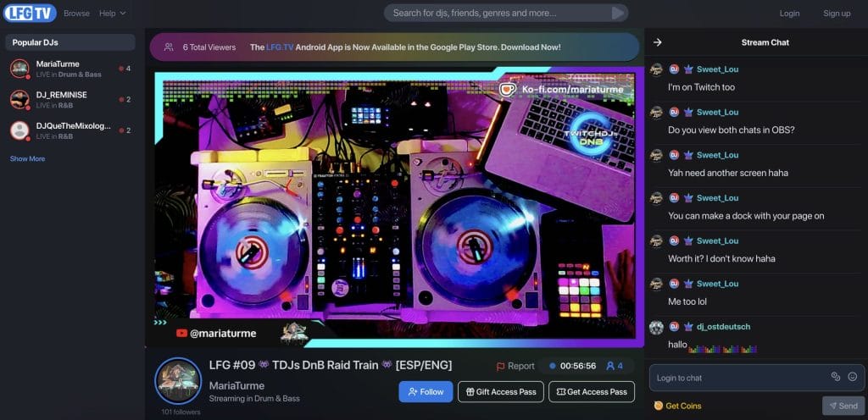The width and height of the screenshot is (868, 420).
Task: Click the Sign up link
Action: 837,14
